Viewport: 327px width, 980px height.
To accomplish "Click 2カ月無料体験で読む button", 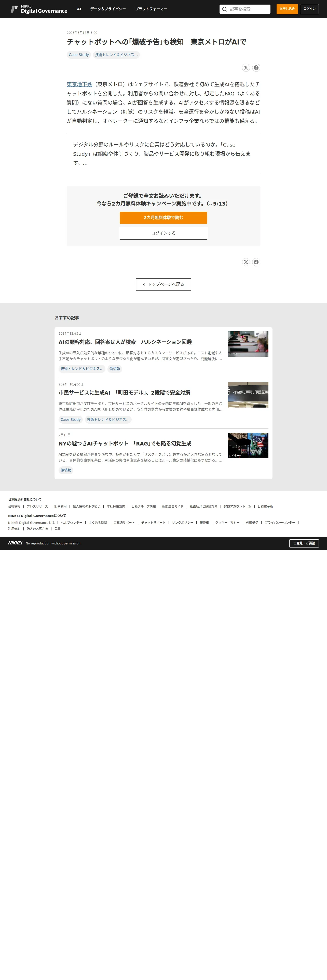I will pos(163,218).
